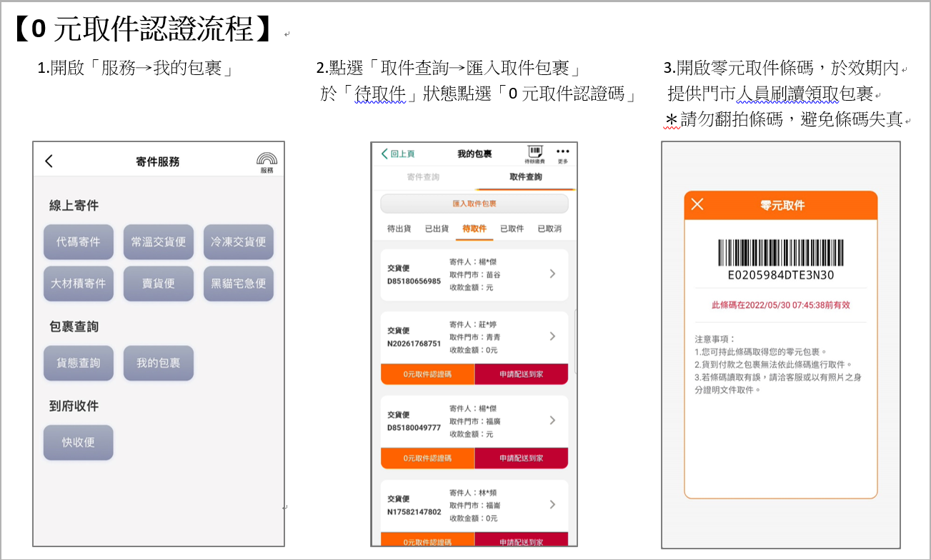Switch to the 寄件查詢 tab
This screenshot has width=931, height=560.
[x=423, y=177]
